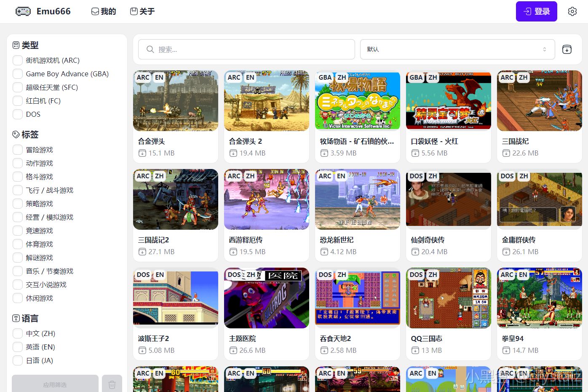Open the 关于 menu item
This screenshot has height=392, width=588.
[142, 11]
